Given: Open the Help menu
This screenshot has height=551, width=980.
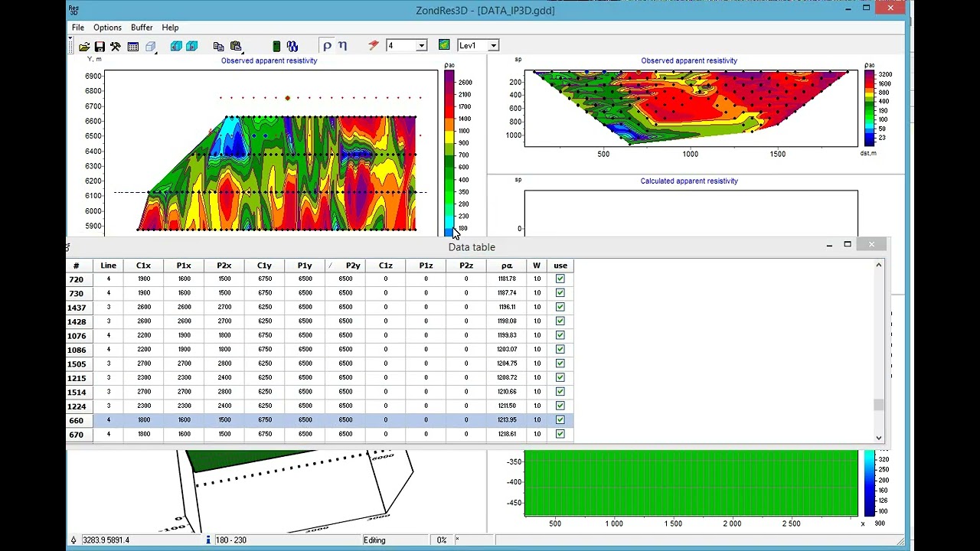Looking at the screenshot, I should [170, 28].
